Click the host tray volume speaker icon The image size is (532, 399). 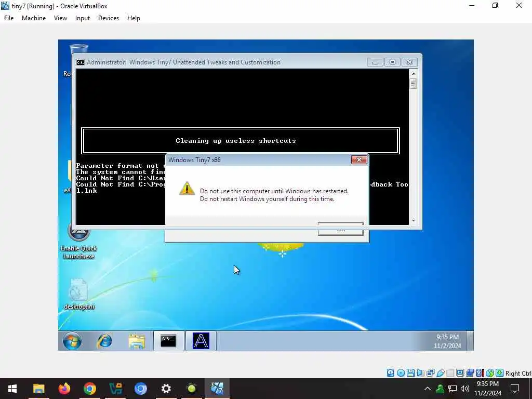pos(465,389)
